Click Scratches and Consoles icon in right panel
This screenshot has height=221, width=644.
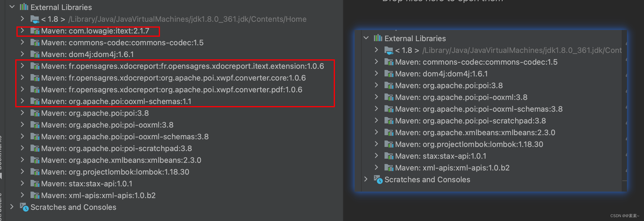coord(378,179)
